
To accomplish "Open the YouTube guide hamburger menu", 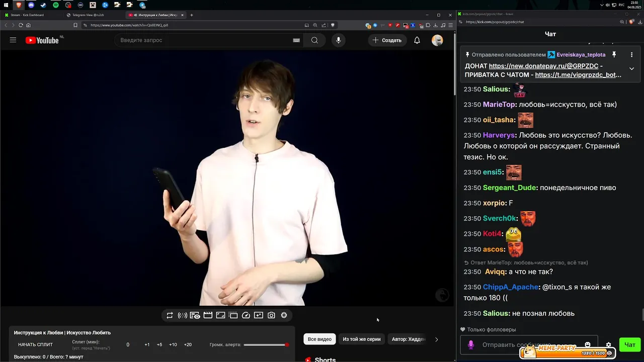I will coord(13,40).
